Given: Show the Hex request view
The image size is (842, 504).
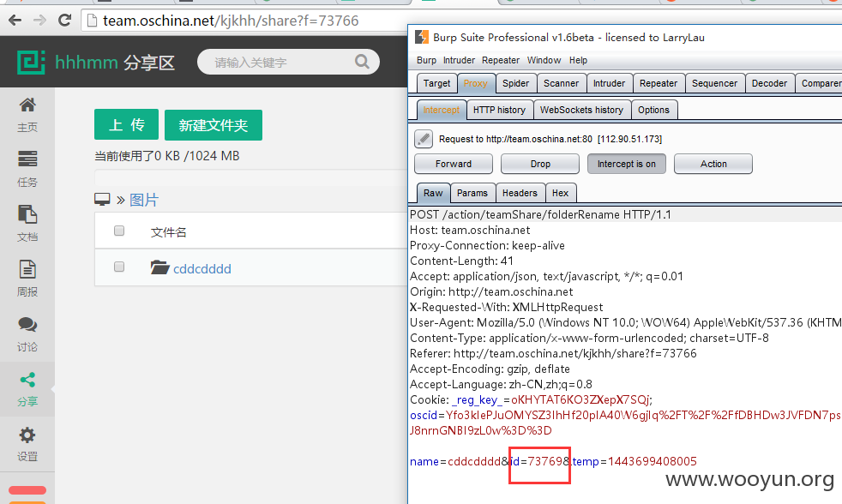Looking at the screenshot, I should click(x=560, y=193).
